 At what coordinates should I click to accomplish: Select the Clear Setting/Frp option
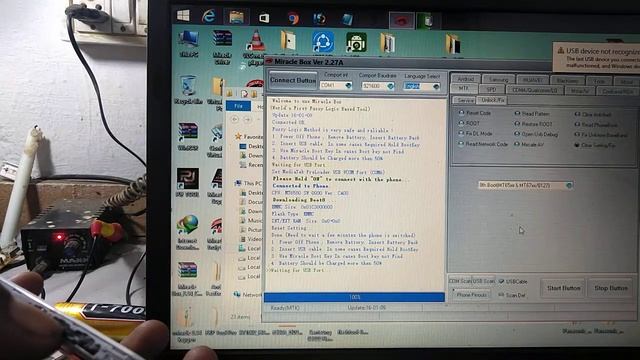click(595, 145)
